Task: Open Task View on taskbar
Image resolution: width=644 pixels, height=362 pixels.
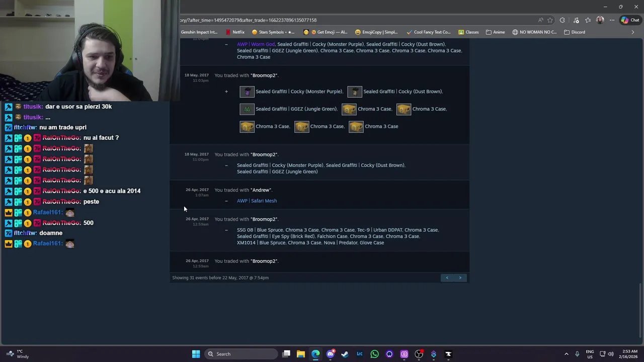Action: pos(286,354)
